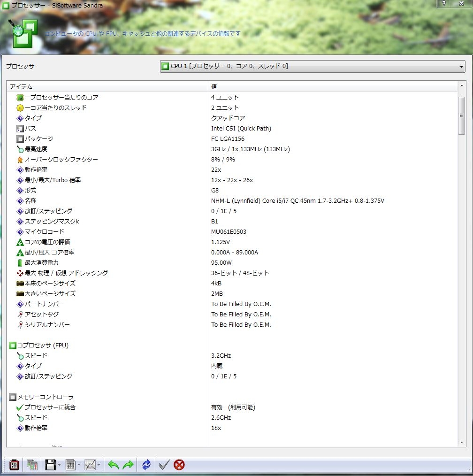The height and width of the screenshot is (476, 473).
Task: Click the パートナンバー row label
Action: coord(45,304)
